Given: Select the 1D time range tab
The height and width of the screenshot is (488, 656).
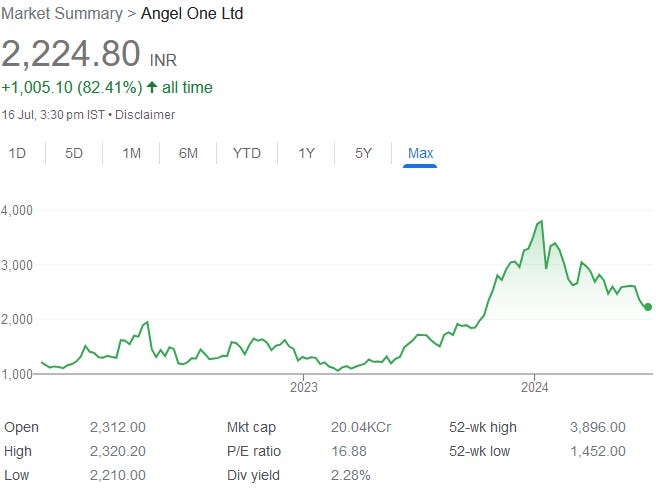Looking at the screenshot, I should (x=17, y=153).
